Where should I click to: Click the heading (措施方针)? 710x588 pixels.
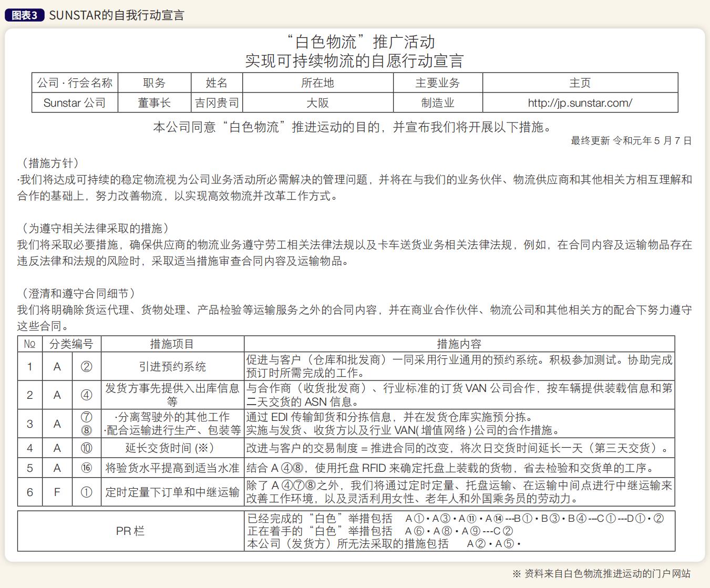coord(51,163)
